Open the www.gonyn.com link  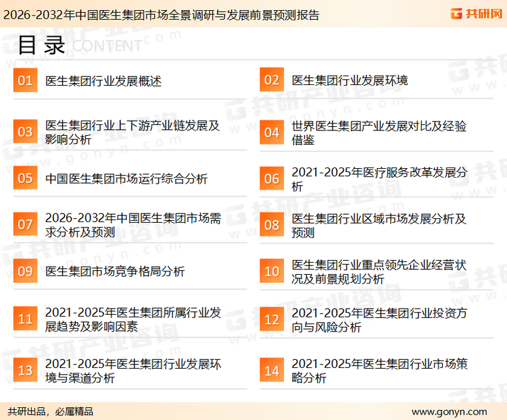coord(449,412)
